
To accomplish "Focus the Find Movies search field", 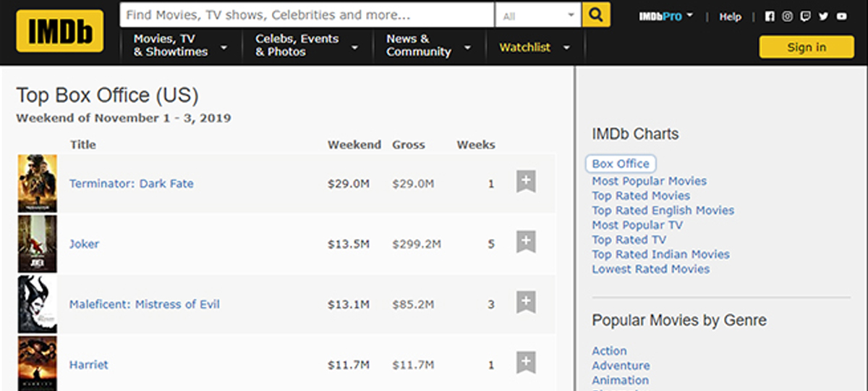I will [307, 14].
